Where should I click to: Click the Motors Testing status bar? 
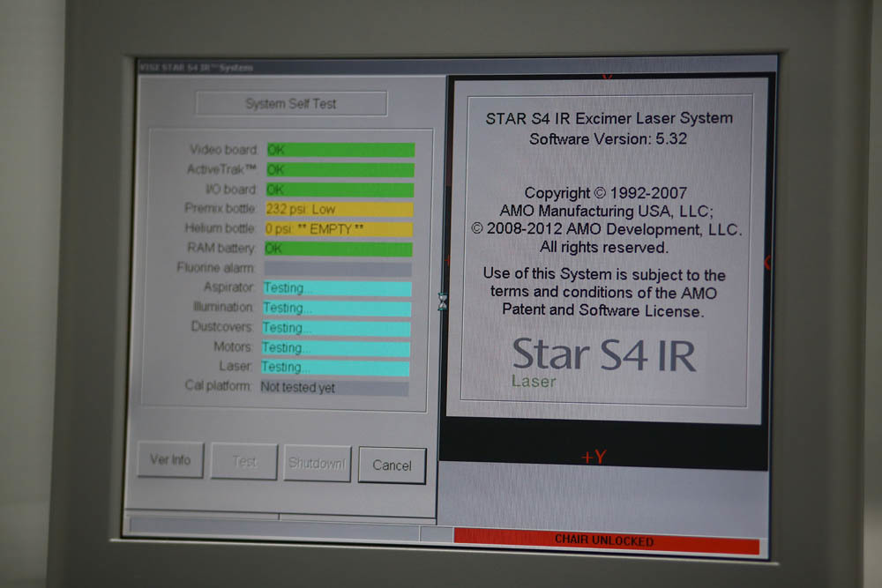336,348
